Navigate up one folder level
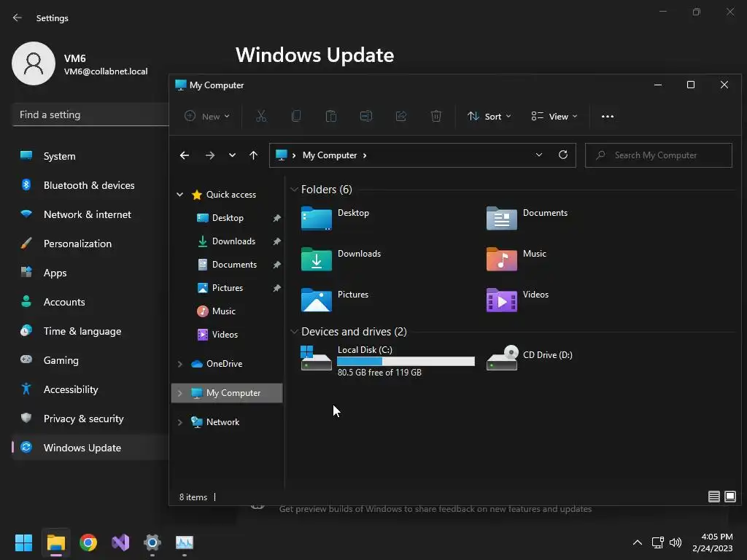747x560 pixels. coord(253,155)
